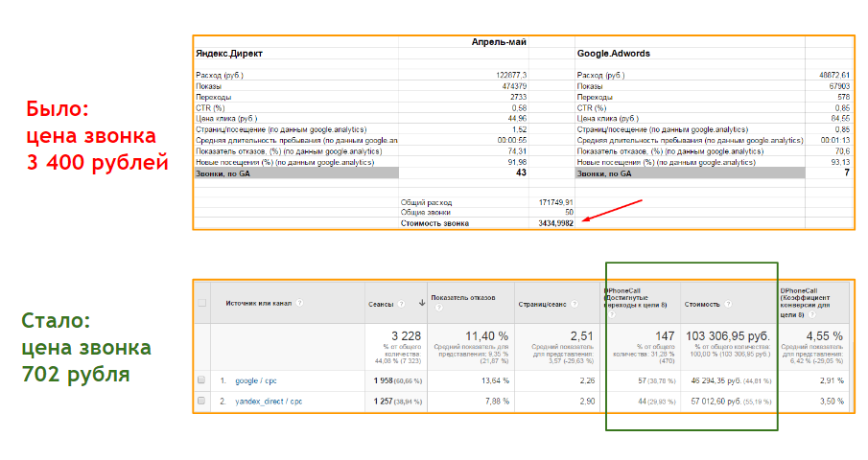Image resolution: width=868 pixels, height=460 pixels.
Task: Click the sort arrow in Сеансы column
Action: pos(422,303)
